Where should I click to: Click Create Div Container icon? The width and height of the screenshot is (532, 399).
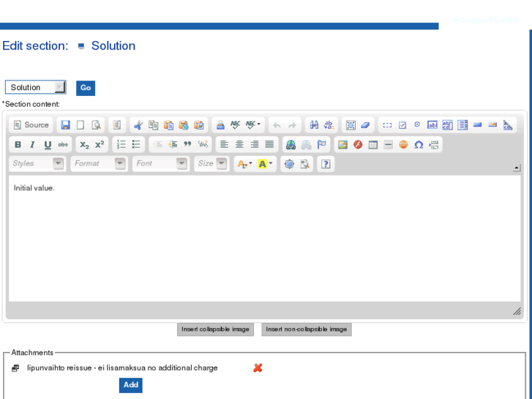tap(203, 145)
